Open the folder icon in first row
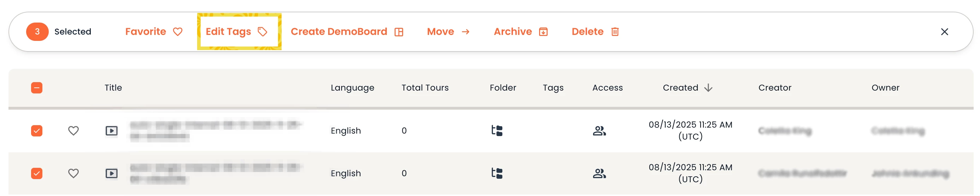Image resolution: width=980 pixels, height=196 pixels. [497, 131]
